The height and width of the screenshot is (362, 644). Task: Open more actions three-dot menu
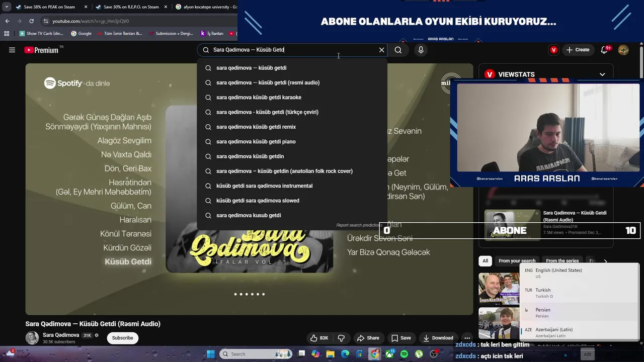(x=467, y=338)
